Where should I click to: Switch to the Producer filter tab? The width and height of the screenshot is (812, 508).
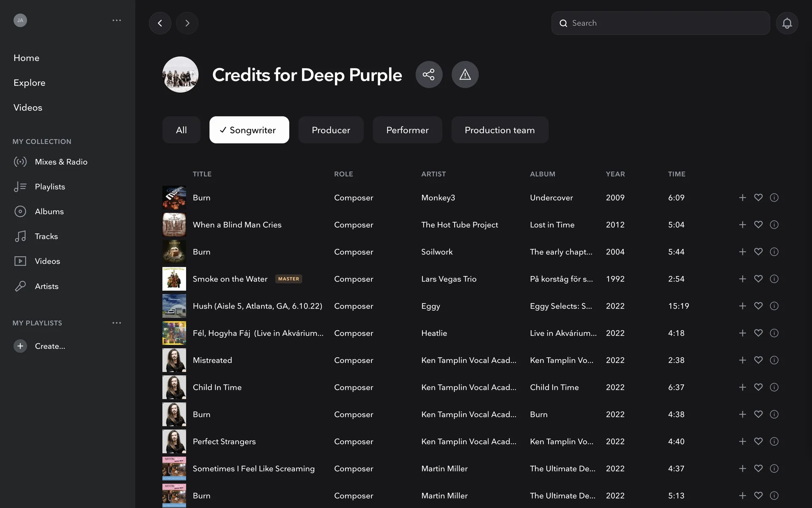point(331,130)
